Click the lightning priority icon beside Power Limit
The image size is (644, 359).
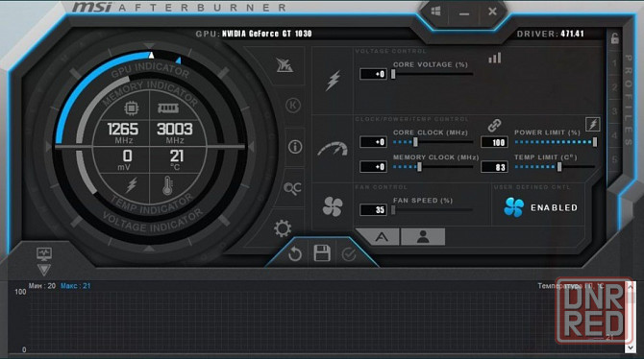click(593, 124)
